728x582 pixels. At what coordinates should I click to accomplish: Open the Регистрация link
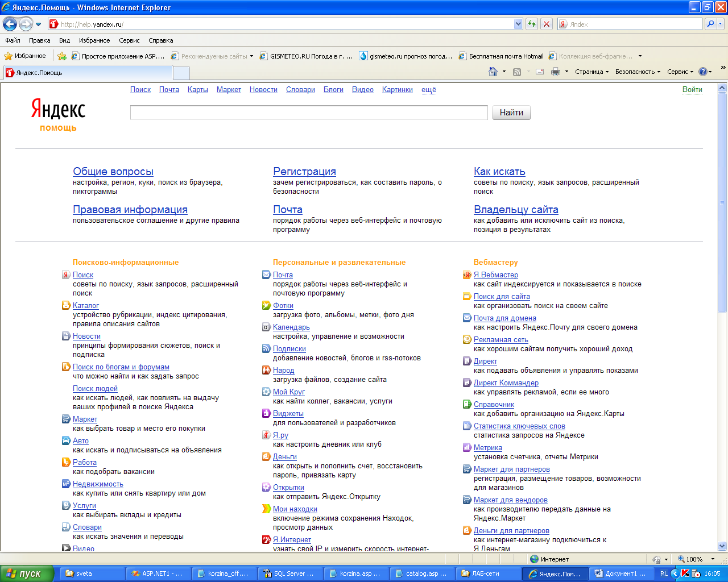(304, 171)
